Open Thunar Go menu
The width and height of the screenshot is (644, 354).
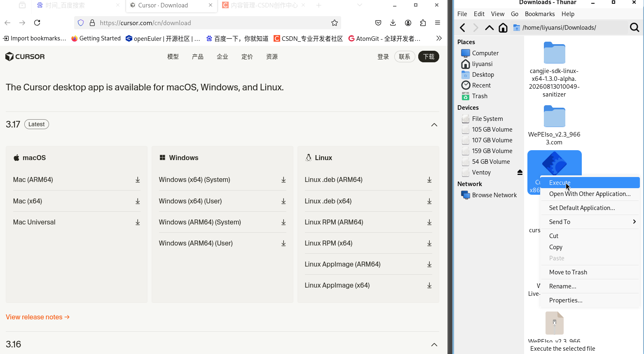point(515,14)
